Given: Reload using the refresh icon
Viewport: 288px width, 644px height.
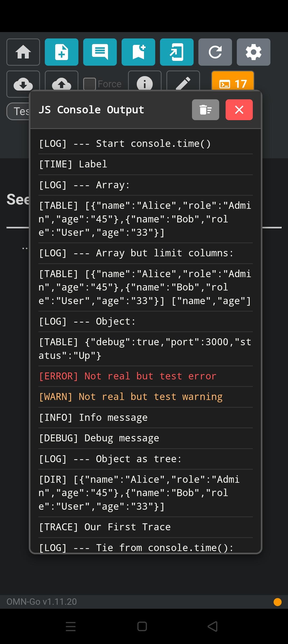Looking at the screenshot, I should pyautogui.click(x=215, y=52).
